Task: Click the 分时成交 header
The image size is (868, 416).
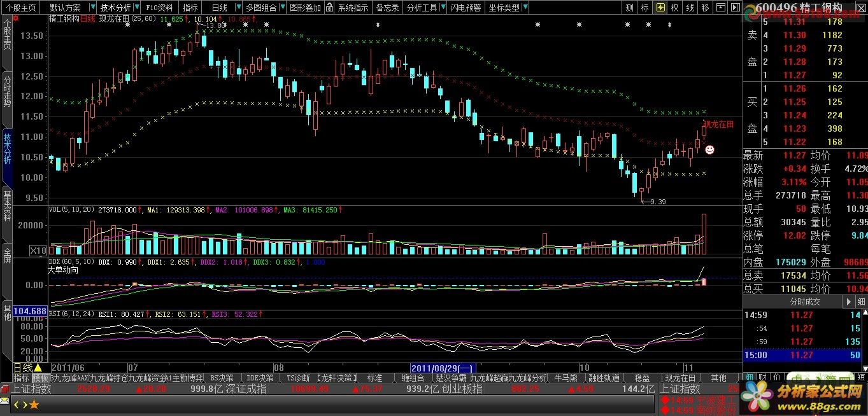Action: 806,302
